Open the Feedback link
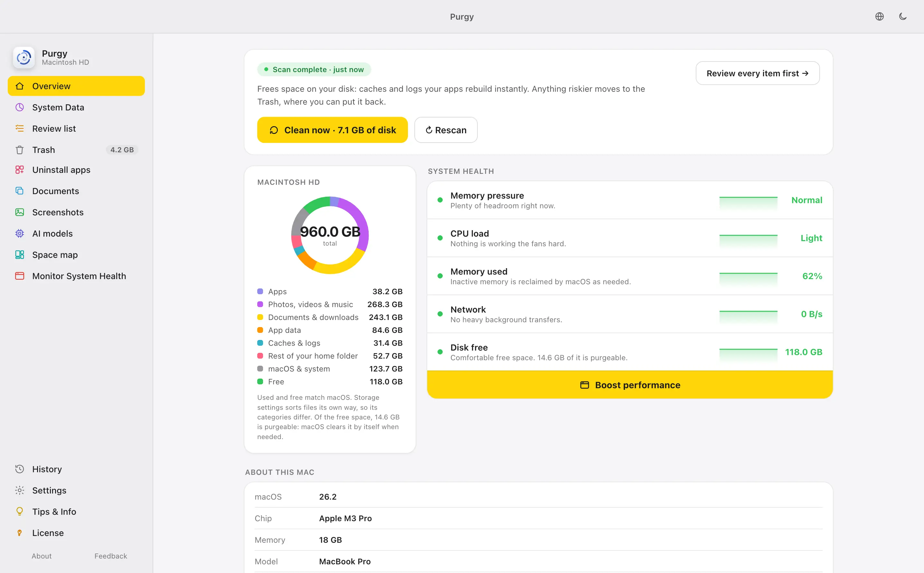The image size is (924, 573). point(111,556)
